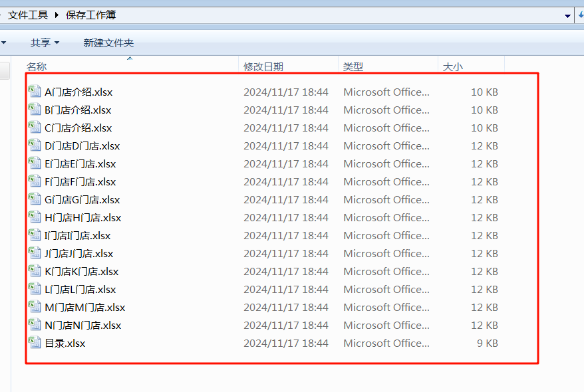Click file name E门店E门店.xlsx
The width and height of the screenshot is (584, 392).
point(80,163)
